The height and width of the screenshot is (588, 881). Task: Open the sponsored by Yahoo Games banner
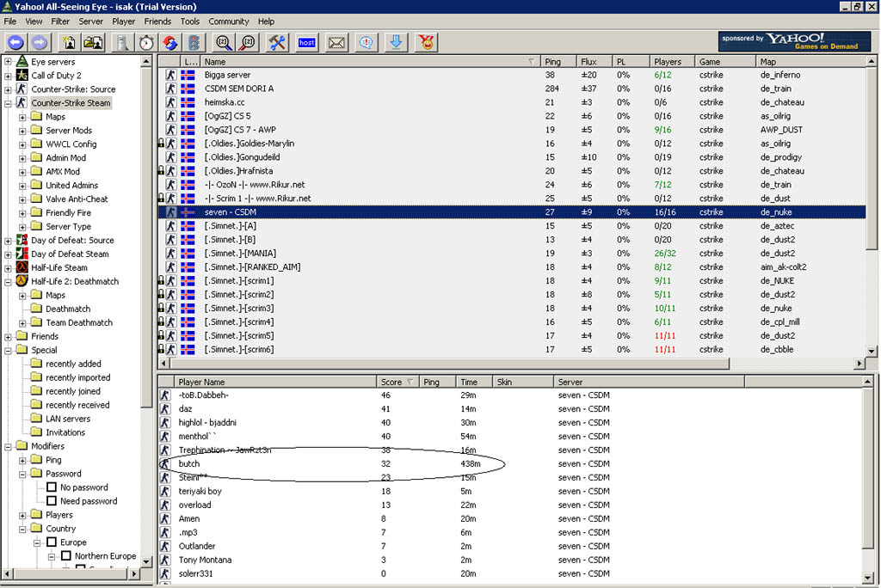click(794, 41)
